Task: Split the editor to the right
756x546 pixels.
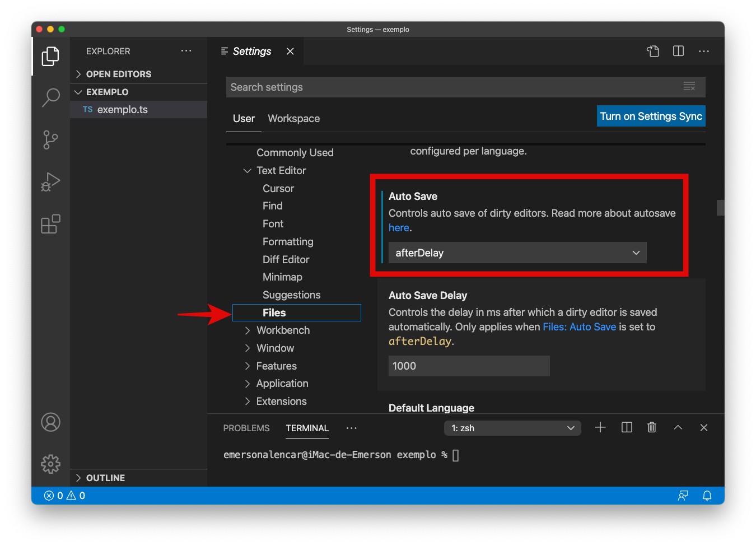Action: coord(678,51)
